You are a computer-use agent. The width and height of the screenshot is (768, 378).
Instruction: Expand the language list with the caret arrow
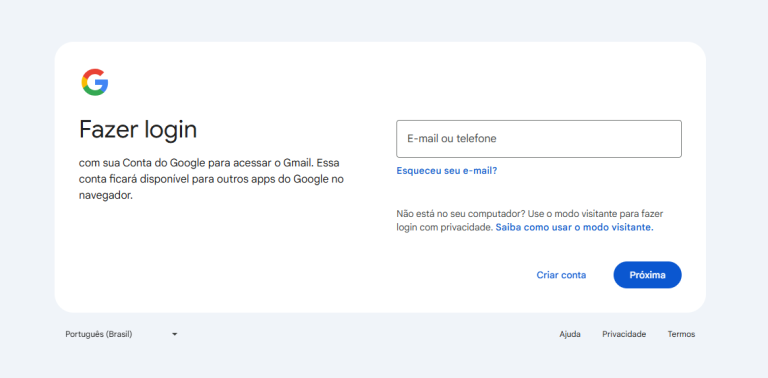pyautogui.click(x=174, y=334)
